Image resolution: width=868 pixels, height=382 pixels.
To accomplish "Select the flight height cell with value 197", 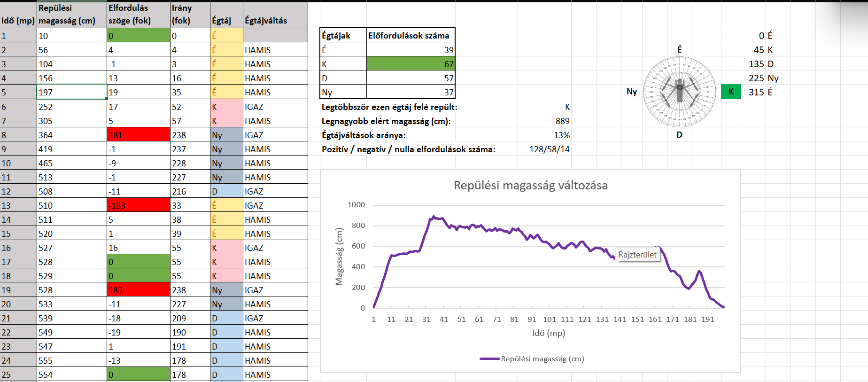I will click(72, 92).
